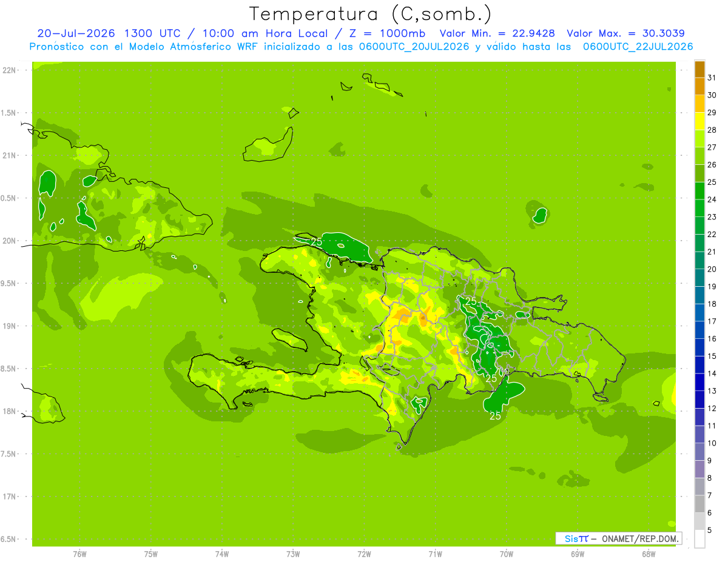Click the teal swatch between 19 and 20
728x562 pixels.
coord(699,278)
